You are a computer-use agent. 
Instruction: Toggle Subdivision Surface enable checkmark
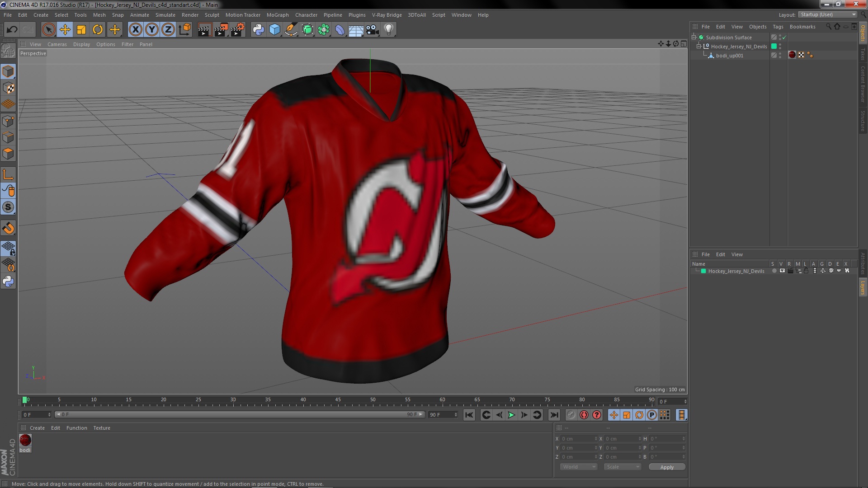pos(784,38)
